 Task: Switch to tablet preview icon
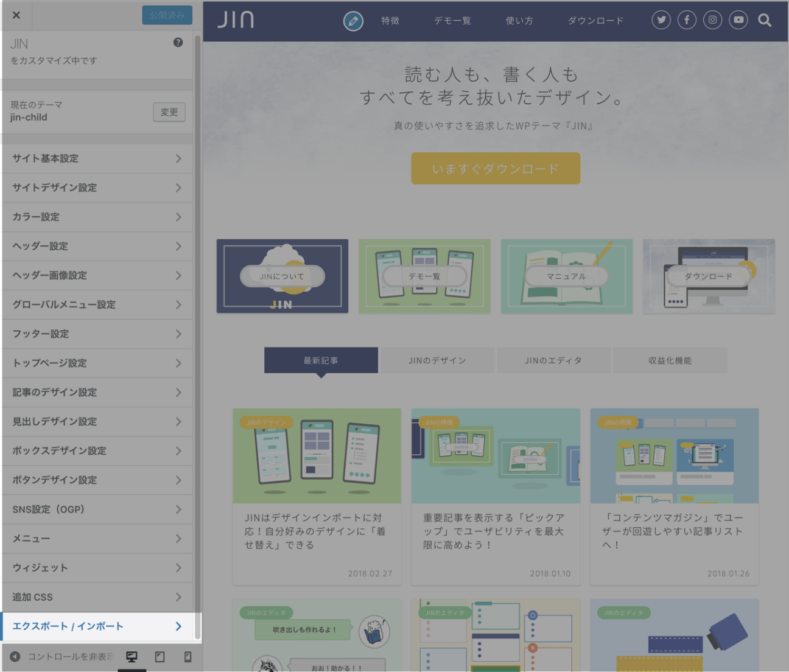point(160,657)
